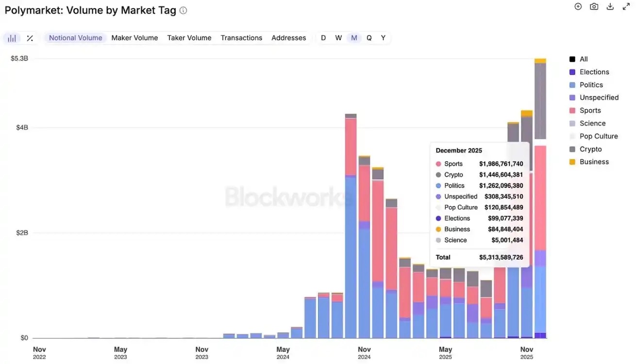The image size is (636, 364).
Task: Click the Taker Volume option
Action: coord(189,37)
